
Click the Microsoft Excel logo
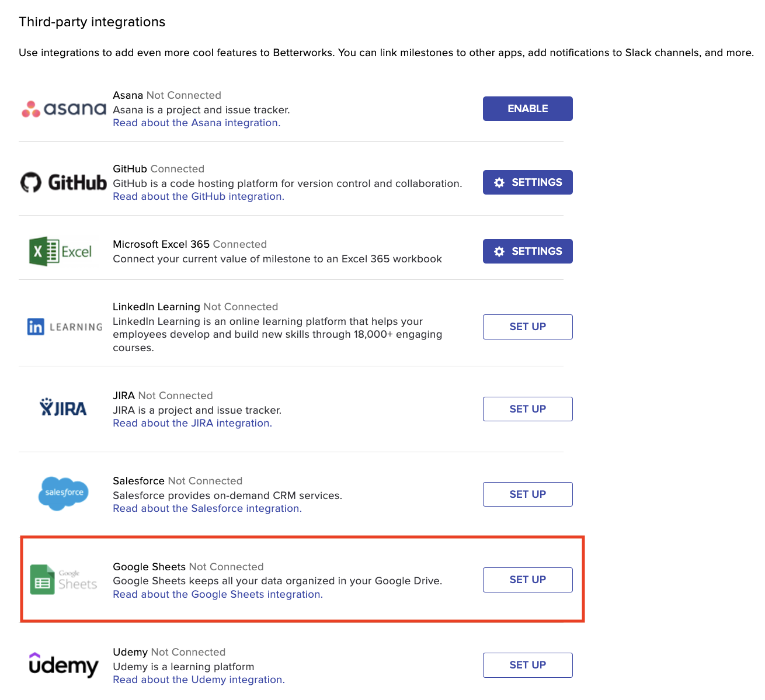[61, 251]
